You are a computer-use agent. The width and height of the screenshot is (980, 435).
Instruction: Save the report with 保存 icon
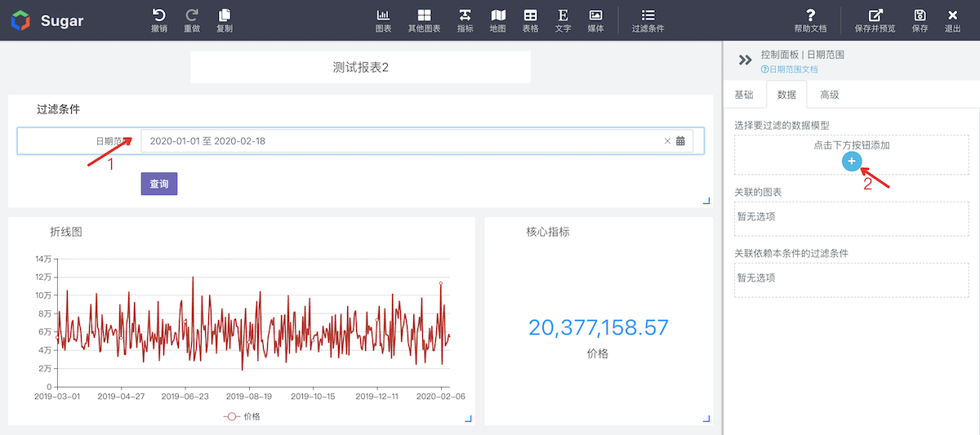pos(920,15)
